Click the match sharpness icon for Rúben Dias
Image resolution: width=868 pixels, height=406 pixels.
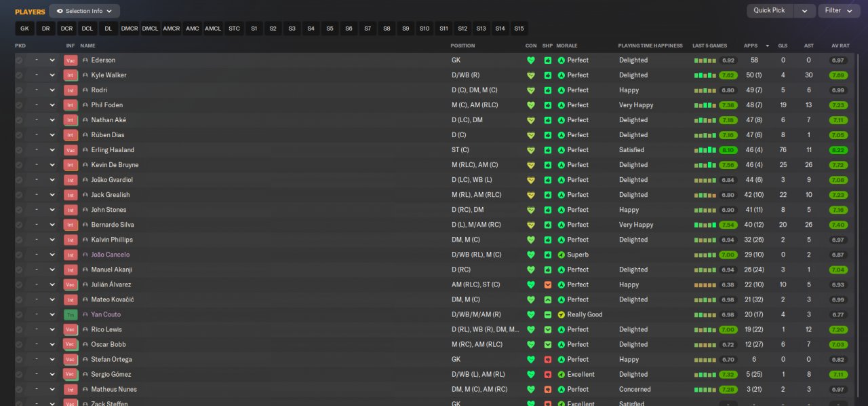(548, 135)
